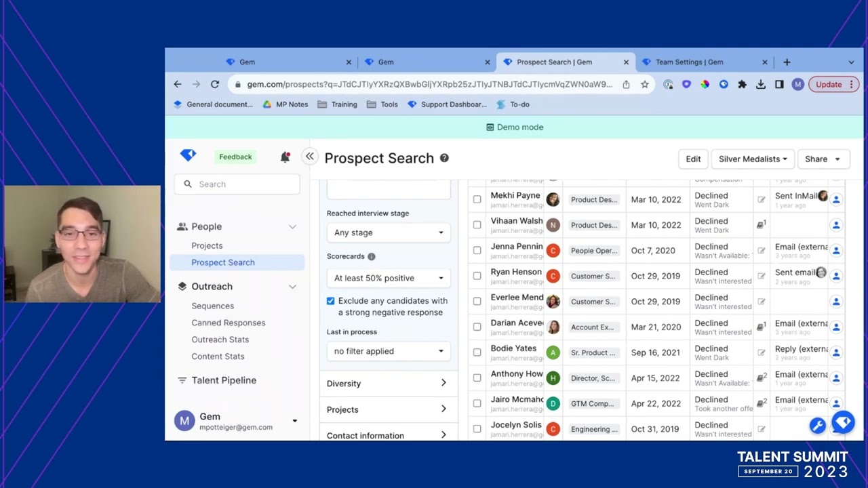Image resolution: width=868 pixels, height=488 pixels.
Task: Open MP Notes bookmark
Action: [285, 104]
